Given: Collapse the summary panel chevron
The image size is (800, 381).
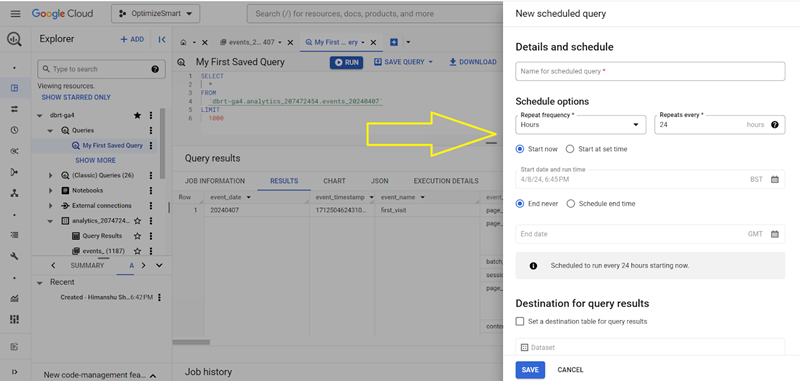Looking at the screenshot, I should pos(159,265).
